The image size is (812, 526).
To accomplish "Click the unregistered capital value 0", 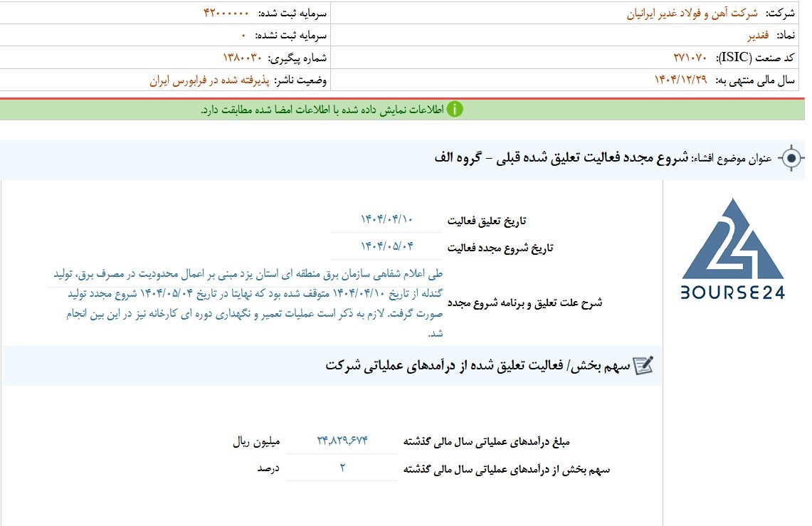I will 243,36.
